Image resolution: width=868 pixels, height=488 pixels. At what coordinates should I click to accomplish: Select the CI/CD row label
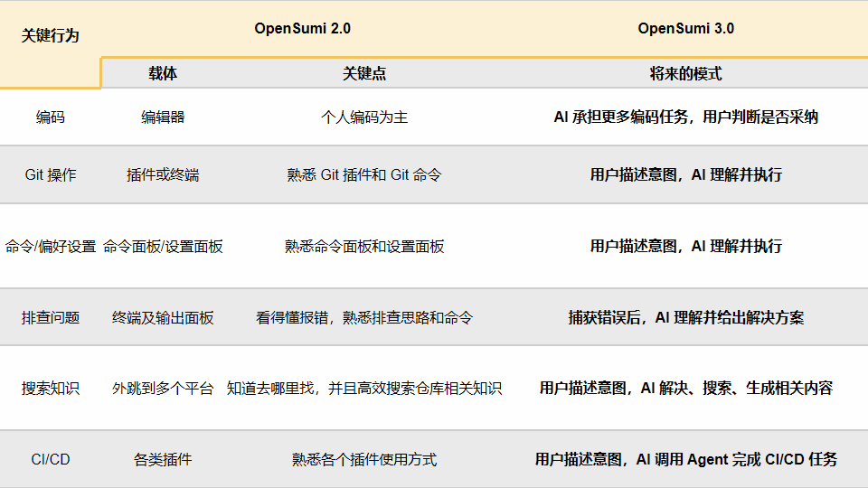coord(51,460)
